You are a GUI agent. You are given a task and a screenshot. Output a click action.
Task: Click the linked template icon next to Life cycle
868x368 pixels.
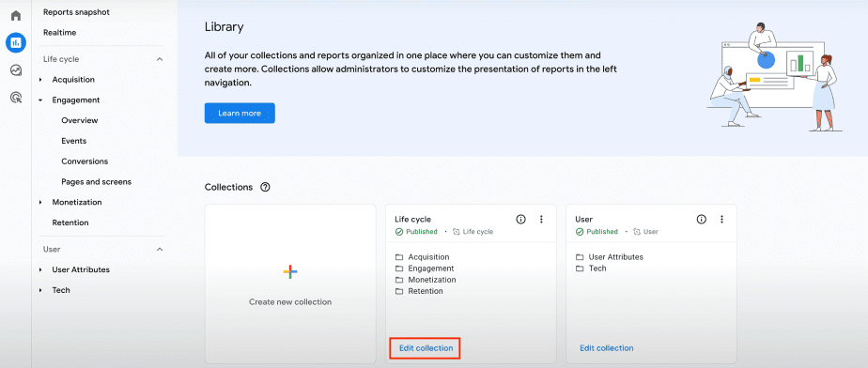click(x=457, y=232)
